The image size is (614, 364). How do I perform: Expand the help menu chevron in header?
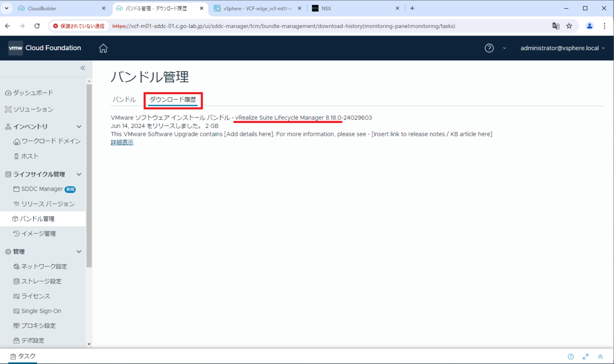click(x=505, y=48)
